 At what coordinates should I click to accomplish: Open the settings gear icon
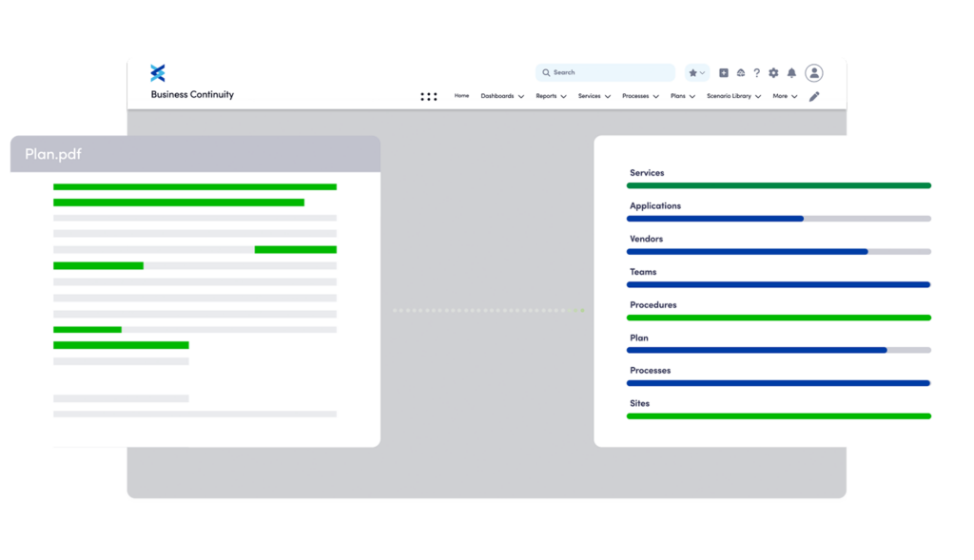point(773,73)
